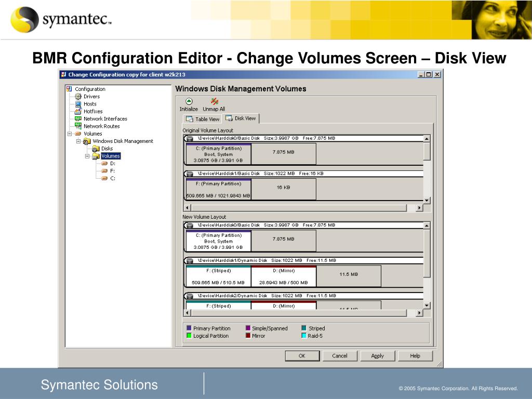Select the highlighted Volumes tree item label
Image resolution: width=532 pixels, height=399 pixels.
click(x=111, y=156)
